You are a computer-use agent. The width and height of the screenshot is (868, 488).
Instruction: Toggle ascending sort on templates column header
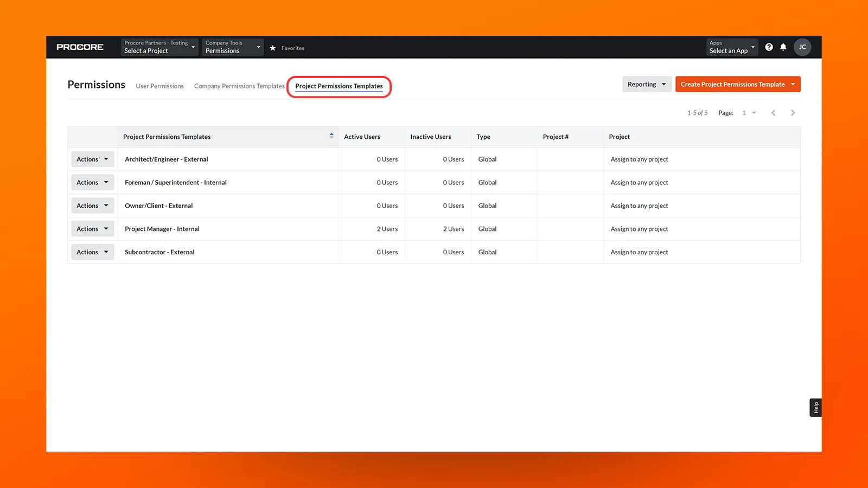331,134
